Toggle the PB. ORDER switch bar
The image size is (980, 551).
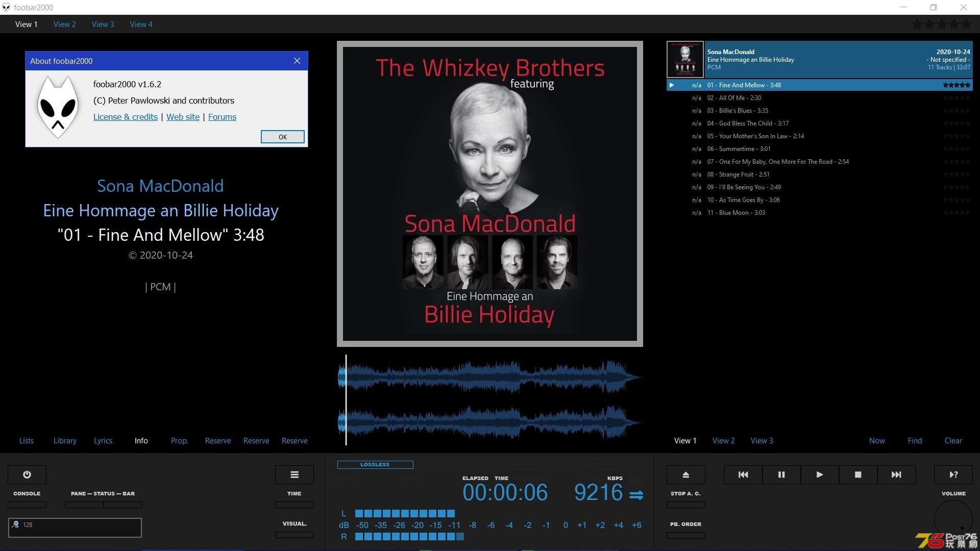686,535
